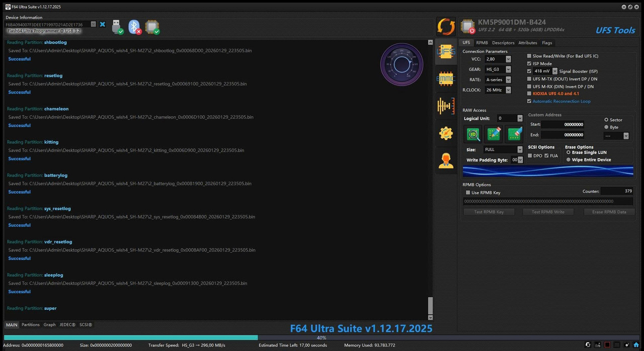Click the RAW read (magnifier) icon

[472, 134]
